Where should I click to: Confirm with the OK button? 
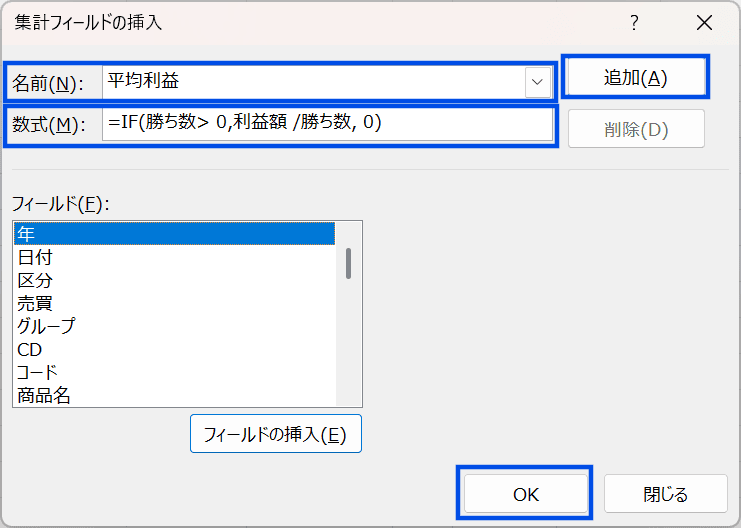tap(525, 494)
